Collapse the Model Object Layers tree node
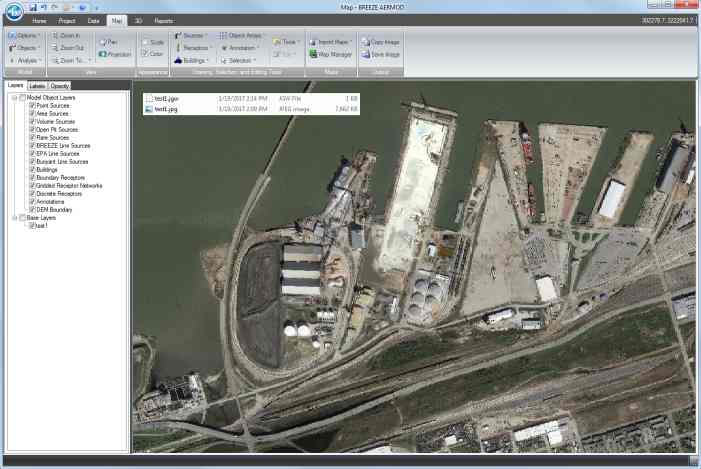 click(x=14, y=97)
